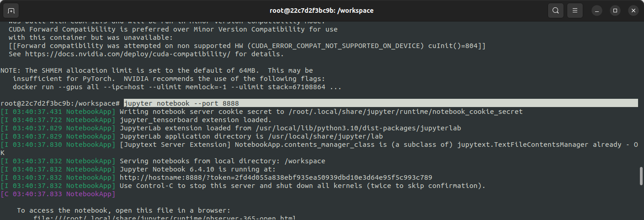Close the terminal window
Viewport: 644px width, 220px height.
pyautogui.click(x=633, y=10)
